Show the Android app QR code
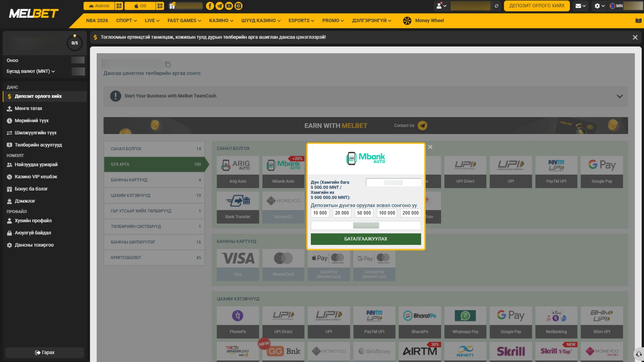This screenshot has height=362, width=644. (x=119, y=6)
